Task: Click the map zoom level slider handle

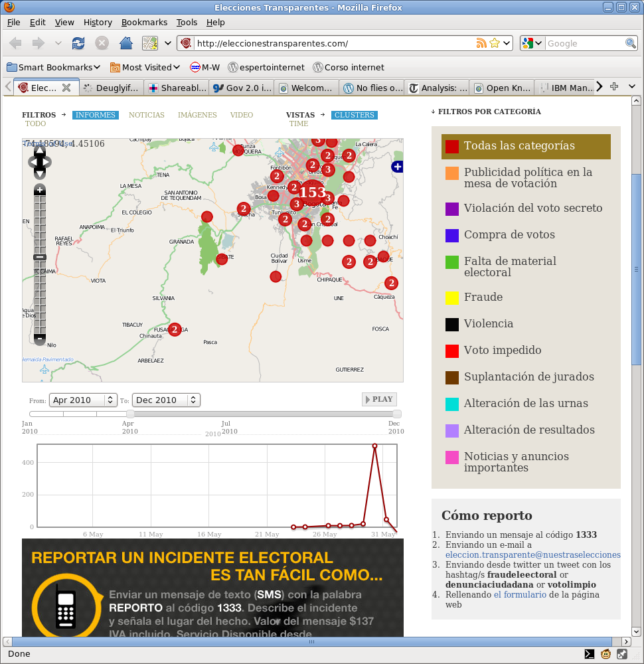Action: point(40,257)
